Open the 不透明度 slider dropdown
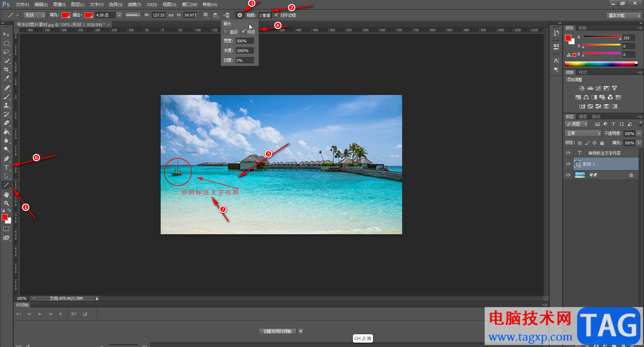The width and height of the screenshot is (644, 347). coord(639,134)
